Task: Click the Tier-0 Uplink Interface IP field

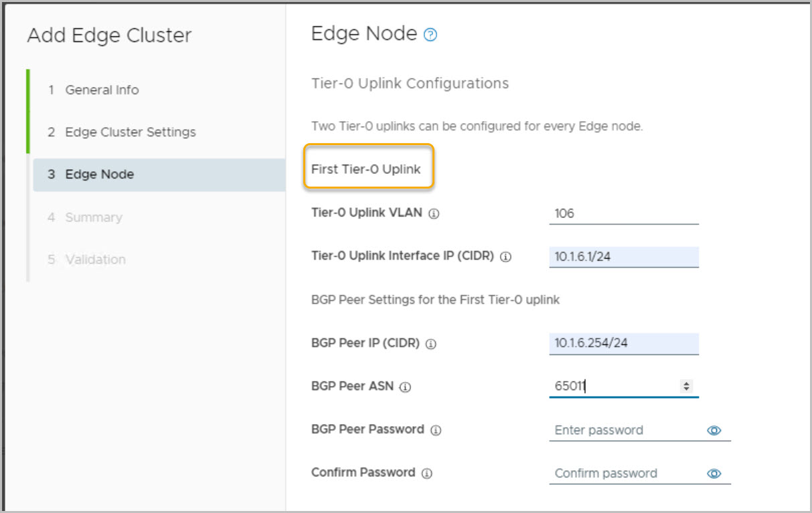Action: [x=623, y=257]
